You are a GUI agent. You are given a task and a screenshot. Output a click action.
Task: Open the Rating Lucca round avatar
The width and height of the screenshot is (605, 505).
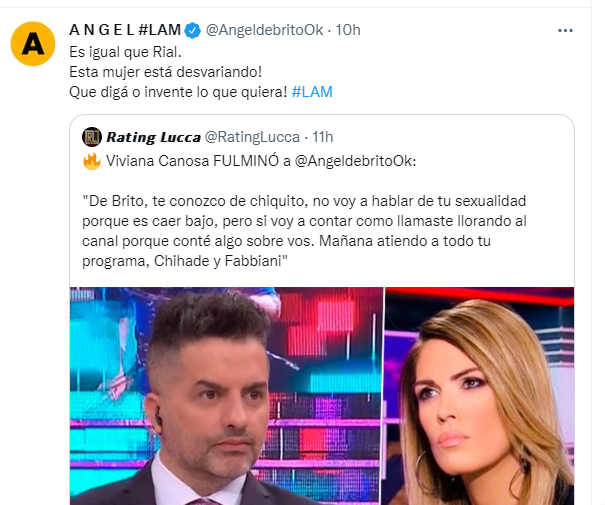92,137
